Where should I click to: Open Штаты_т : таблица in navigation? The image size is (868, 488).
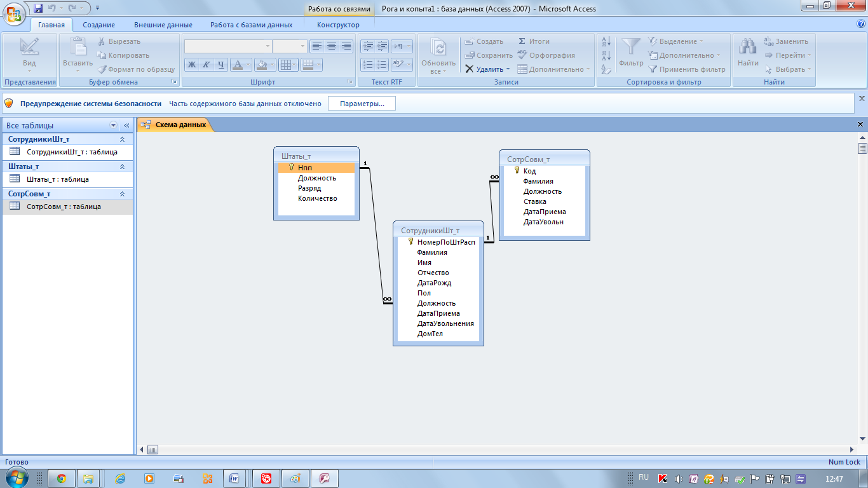[x=67, y=179]
